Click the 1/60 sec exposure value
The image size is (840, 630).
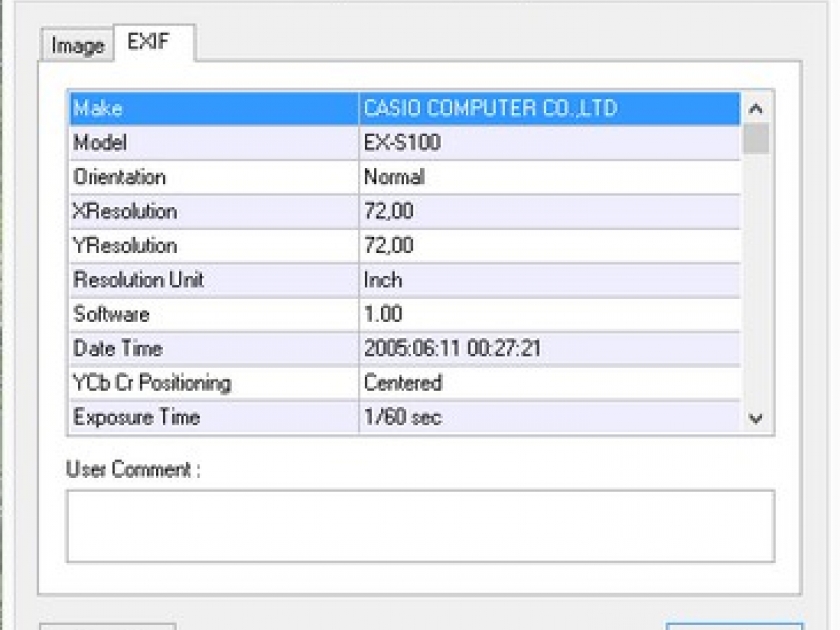403,417
